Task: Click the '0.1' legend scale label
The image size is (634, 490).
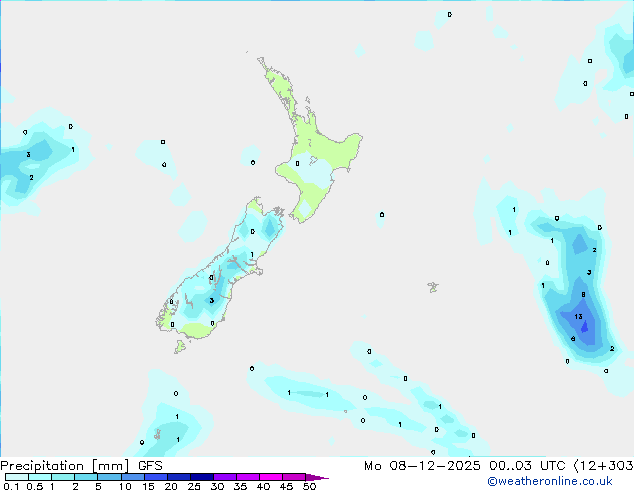Action: tap(11, 486)
